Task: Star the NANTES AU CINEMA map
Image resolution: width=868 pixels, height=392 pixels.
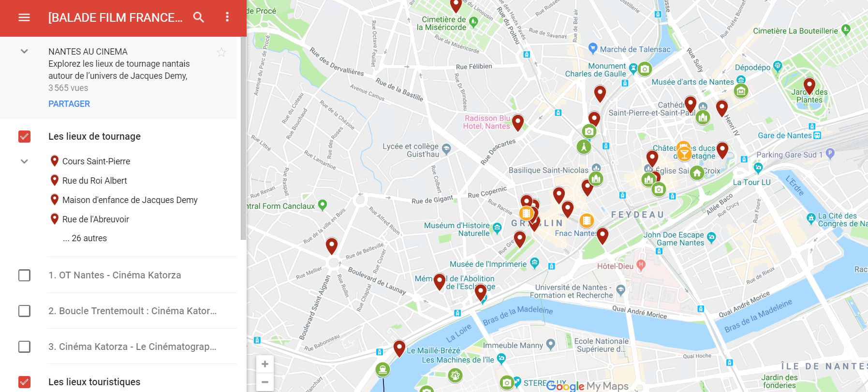Action: (221, 52)
